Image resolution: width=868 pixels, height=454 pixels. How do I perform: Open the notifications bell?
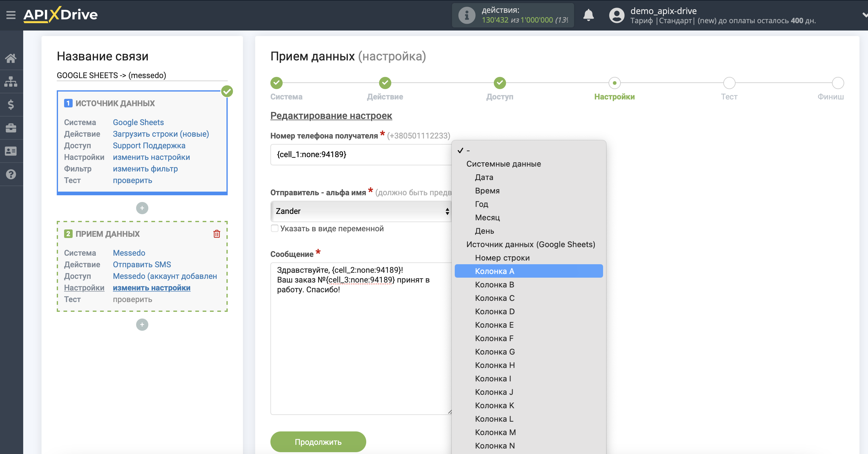tap(588, 15)
